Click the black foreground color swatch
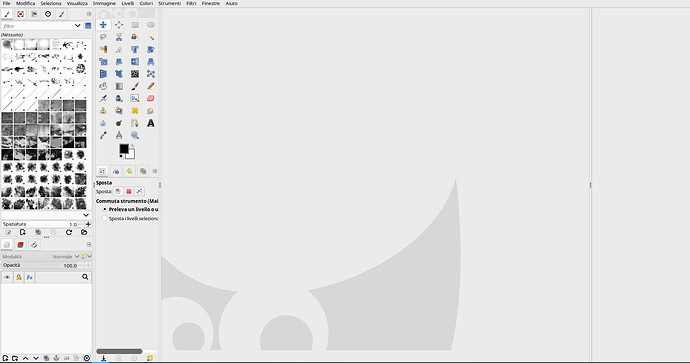Image resolution: width=690 pixels, height=363 pixels. pos(124,149)
